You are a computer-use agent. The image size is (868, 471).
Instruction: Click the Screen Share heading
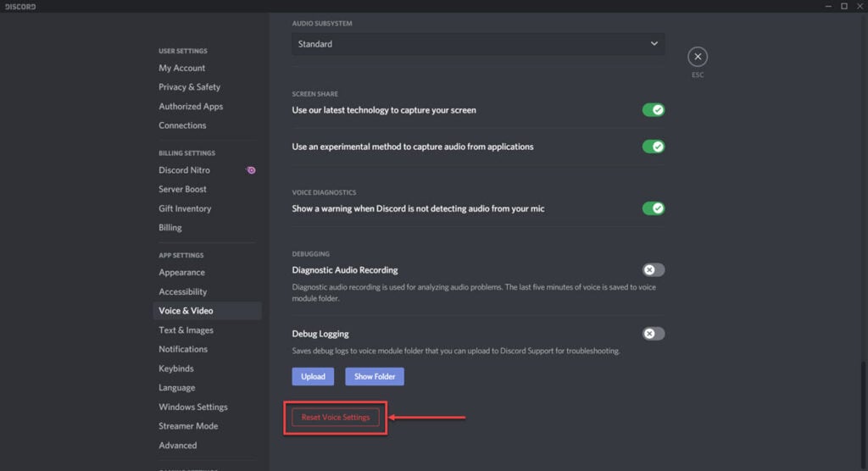coord(314,94)
